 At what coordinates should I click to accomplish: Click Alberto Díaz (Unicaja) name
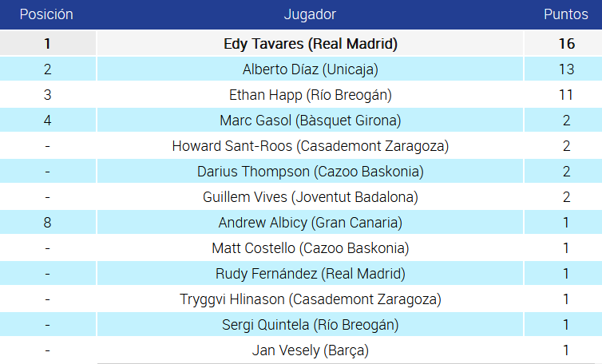pyautogui.click(x=310, y=69)
